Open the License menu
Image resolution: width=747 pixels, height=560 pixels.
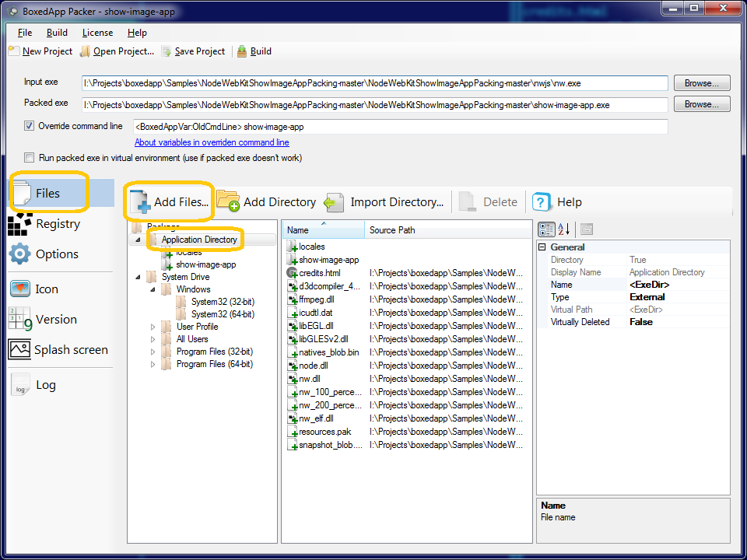[97, 33]
